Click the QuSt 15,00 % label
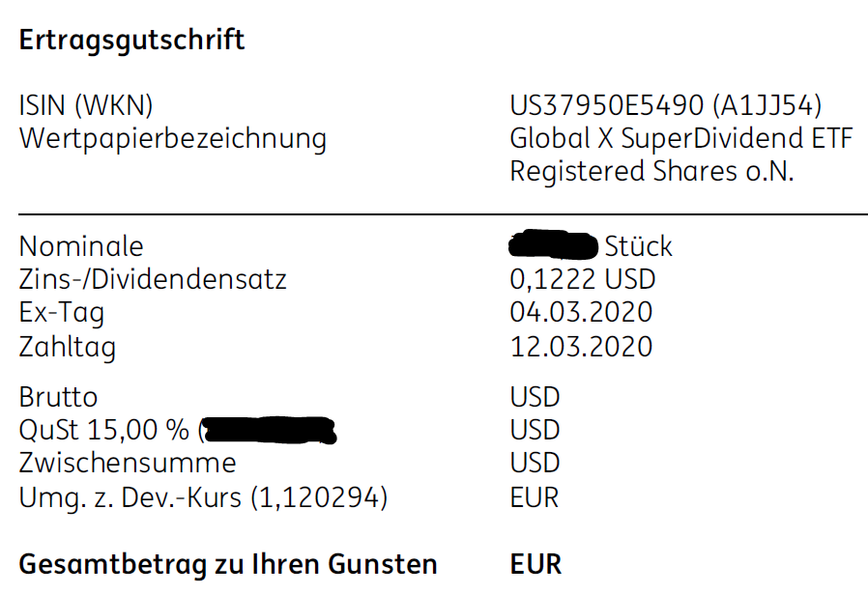The height and width of the screenshot is (594, 868). [x=104, y=431]
